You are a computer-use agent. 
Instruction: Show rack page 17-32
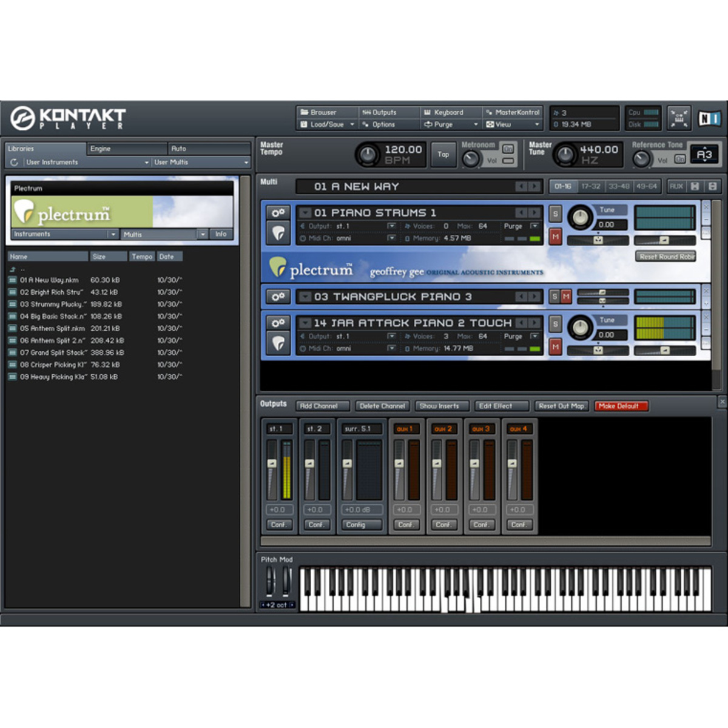tap(591, 186)
